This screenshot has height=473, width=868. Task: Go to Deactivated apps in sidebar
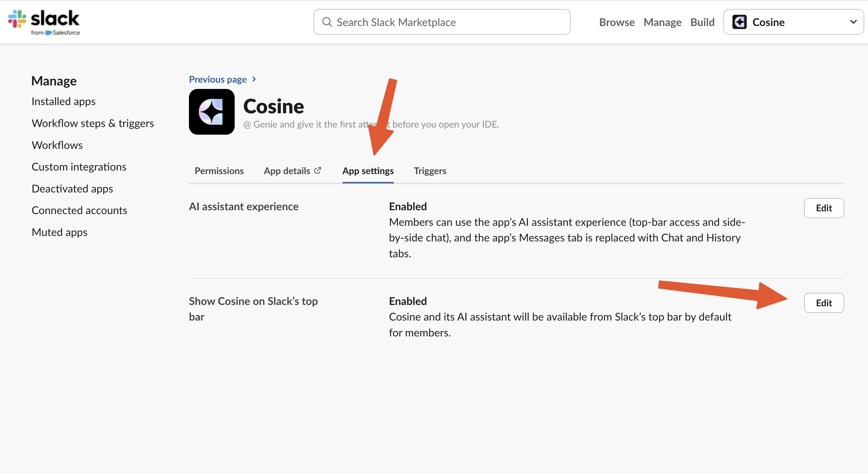(72, 189)
